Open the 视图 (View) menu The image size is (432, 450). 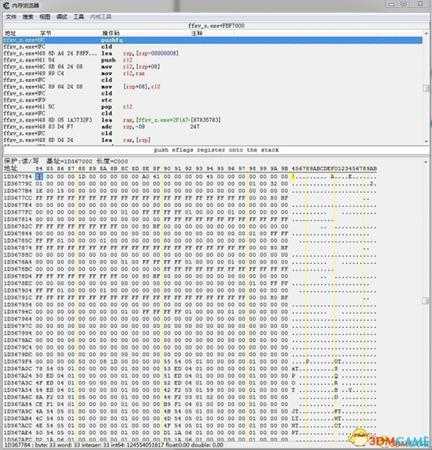[45, 16]
